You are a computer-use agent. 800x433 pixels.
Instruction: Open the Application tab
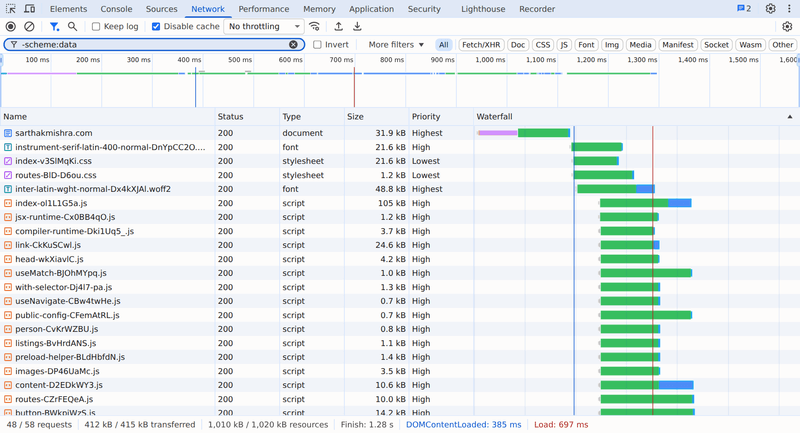click(x=371, y=9)
